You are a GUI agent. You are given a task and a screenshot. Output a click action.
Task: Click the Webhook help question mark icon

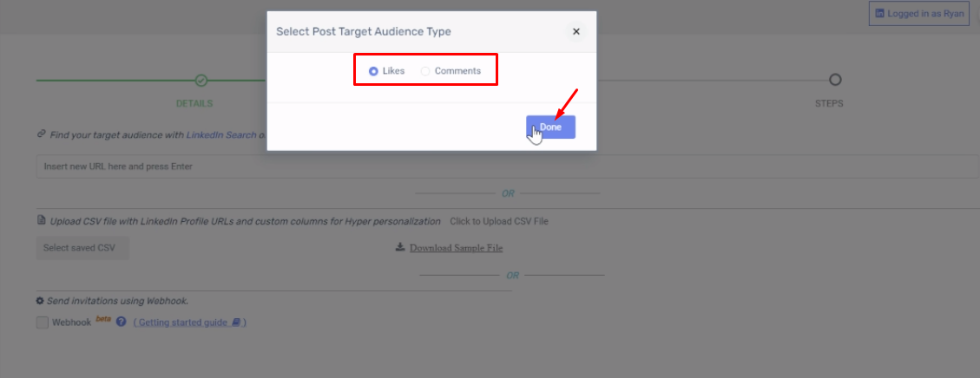coord(122,322)
